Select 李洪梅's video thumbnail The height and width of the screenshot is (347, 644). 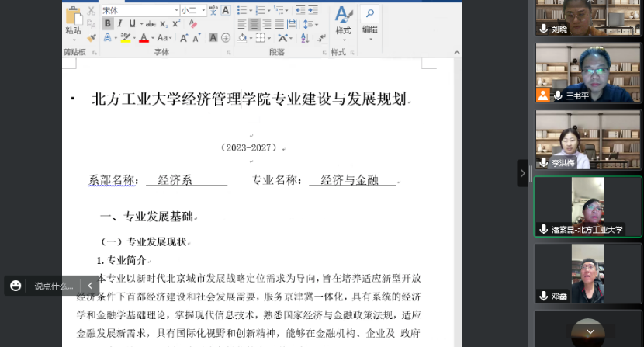587,139
